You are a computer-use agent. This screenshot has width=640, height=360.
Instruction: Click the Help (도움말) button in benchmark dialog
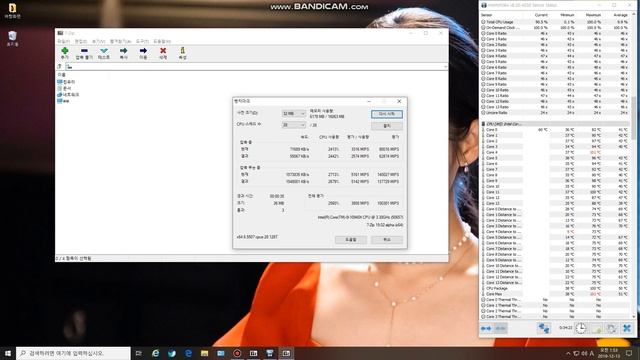click(351, 240)
